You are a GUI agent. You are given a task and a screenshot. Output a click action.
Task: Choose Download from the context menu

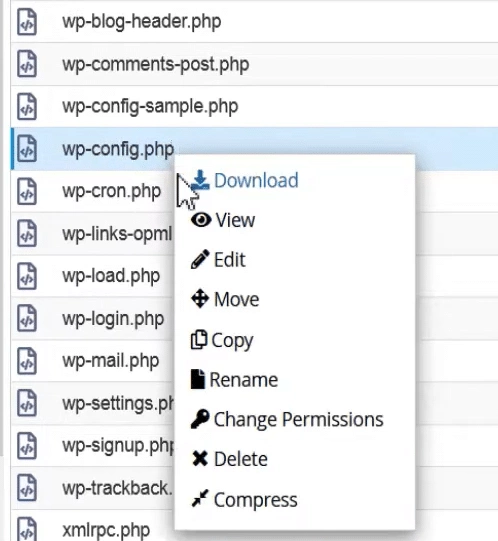click(256, 180)
